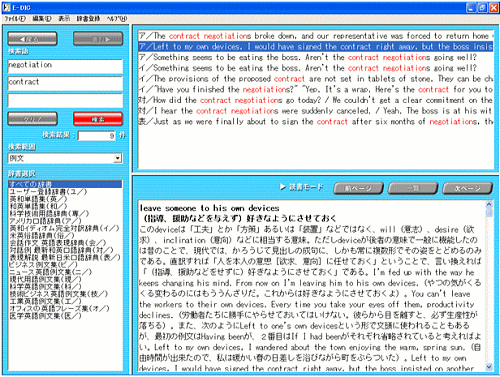This screenshot has height=377, width=500.
Task: Toggle 読書モード reading mode
Action: [301, 187]
